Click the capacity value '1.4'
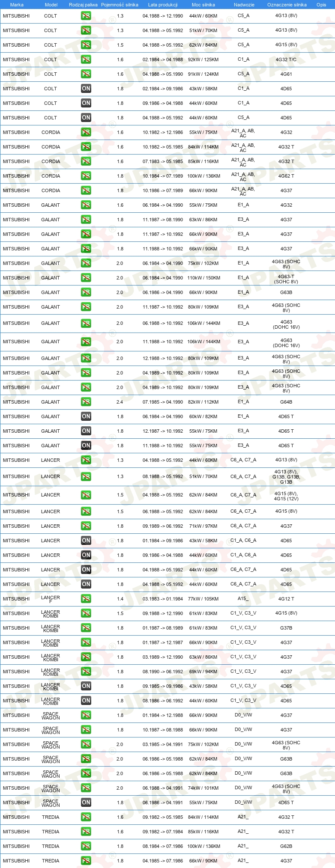Viewport: 335px width, 868px height. 120,599
